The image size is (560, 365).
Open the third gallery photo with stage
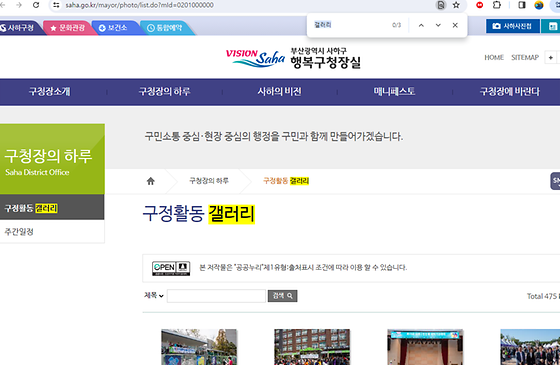(x=425, y=347)
